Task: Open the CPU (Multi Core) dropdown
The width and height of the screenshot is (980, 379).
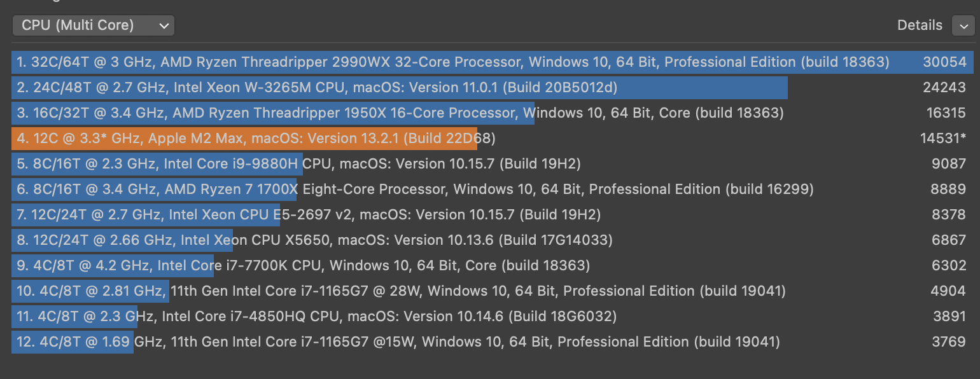Action: tap(93, 25)
